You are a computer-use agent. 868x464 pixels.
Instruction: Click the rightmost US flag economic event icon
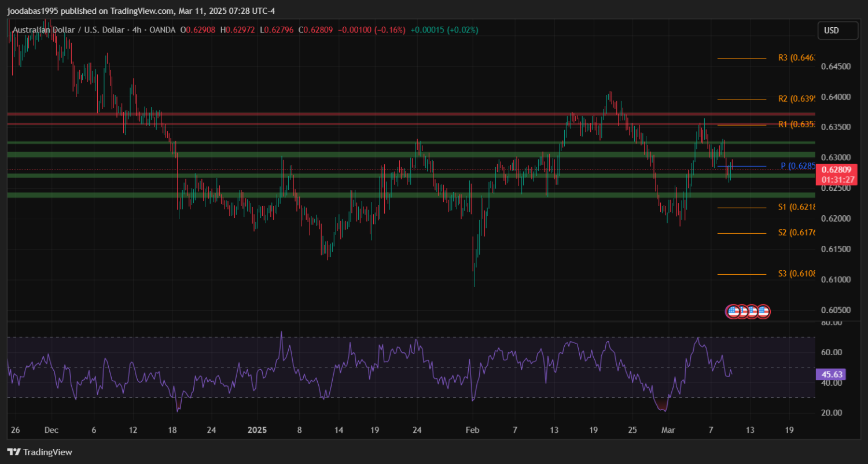pos(763,311)
